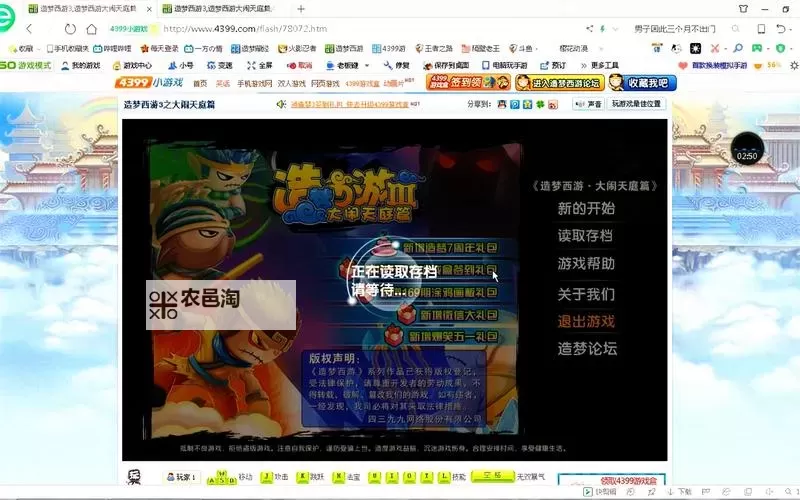This screenshot has width=800, height=500.
Task: Toggle 游戏模式 in the game toolbar
Action: pyautogui.click(x=26, y=65)
